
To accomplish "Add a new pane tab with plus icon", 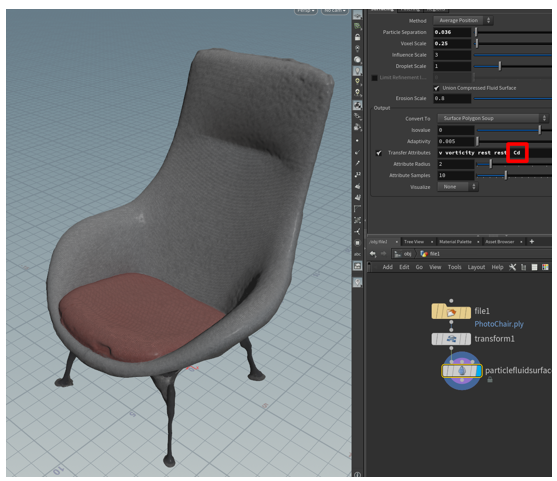I will [532, 242].
